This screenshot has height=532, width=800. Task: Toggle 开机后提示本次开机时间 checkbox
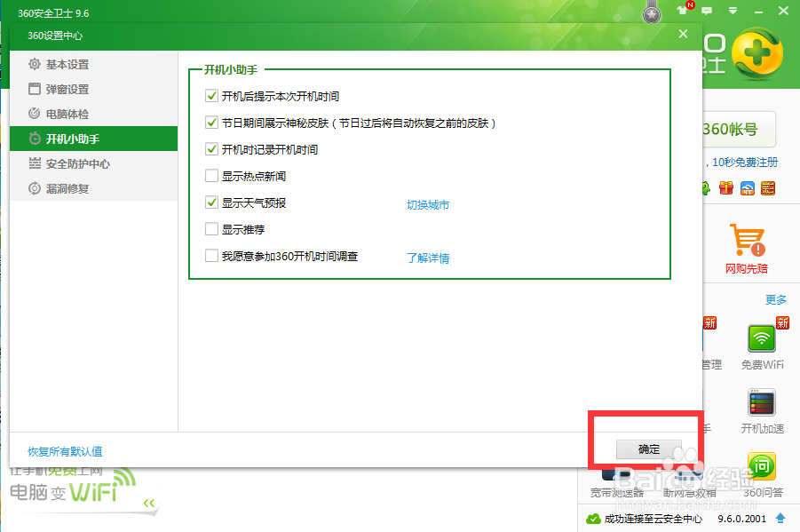pos(211,96)
